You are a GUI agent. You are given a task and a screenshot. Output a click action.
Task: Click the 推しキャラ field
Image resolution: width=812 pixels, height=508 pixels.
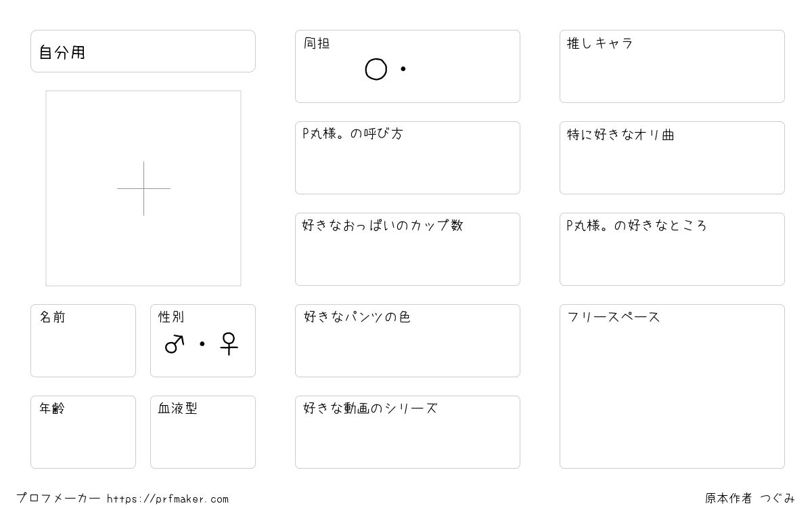coord(672,66)
